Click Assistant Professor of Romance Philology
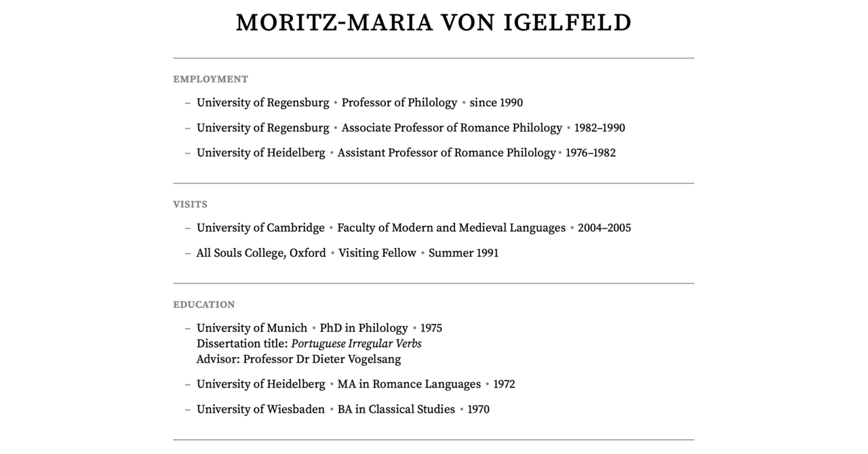This screenshot has width=868, height=454. (x=446, y=153)
